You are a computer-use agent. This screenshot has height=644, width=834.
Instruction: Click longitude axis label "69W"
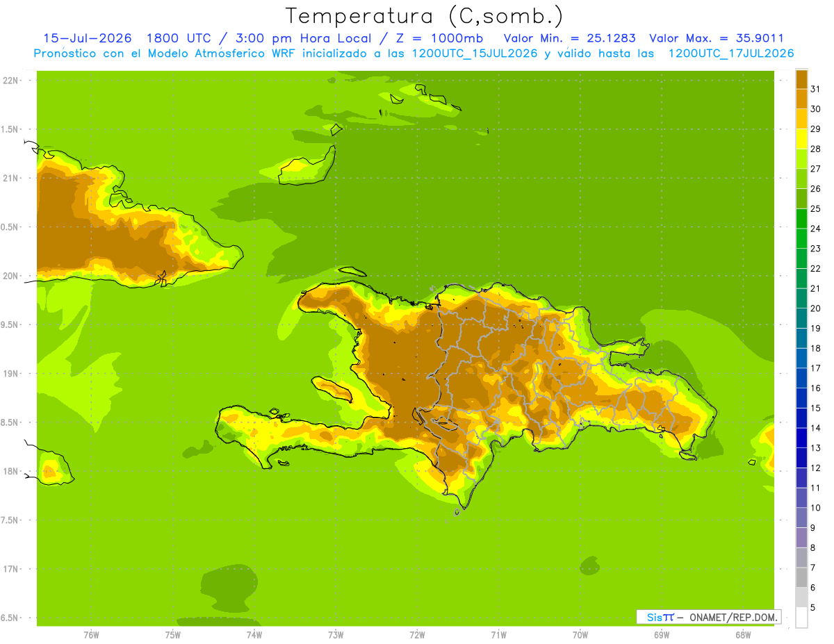click(662, 635)
